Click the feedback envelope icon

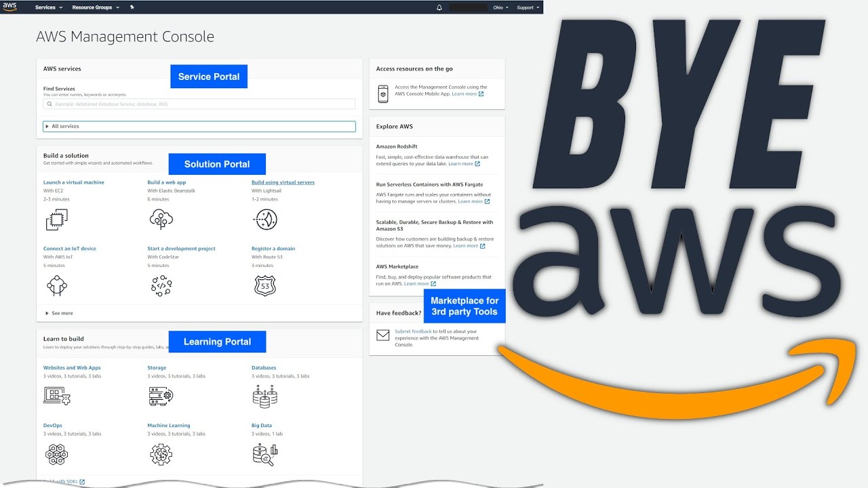383,335
